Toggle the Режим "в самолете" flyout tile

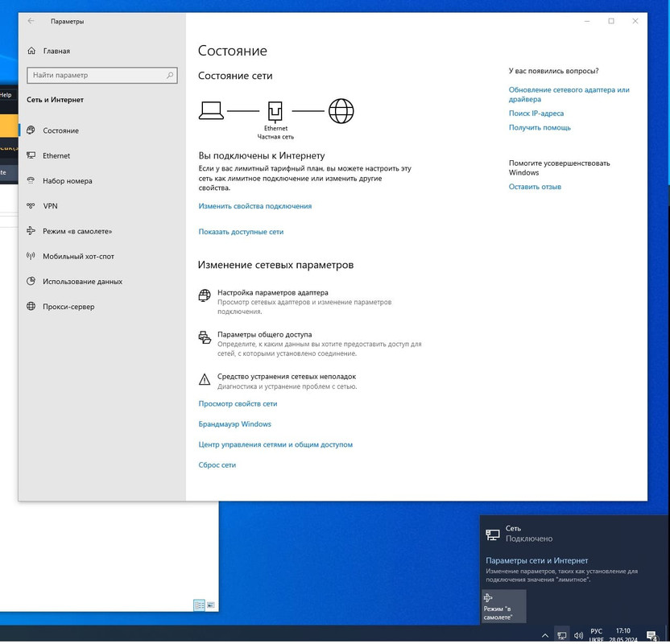pyautogui.click(x=504, y=606)
